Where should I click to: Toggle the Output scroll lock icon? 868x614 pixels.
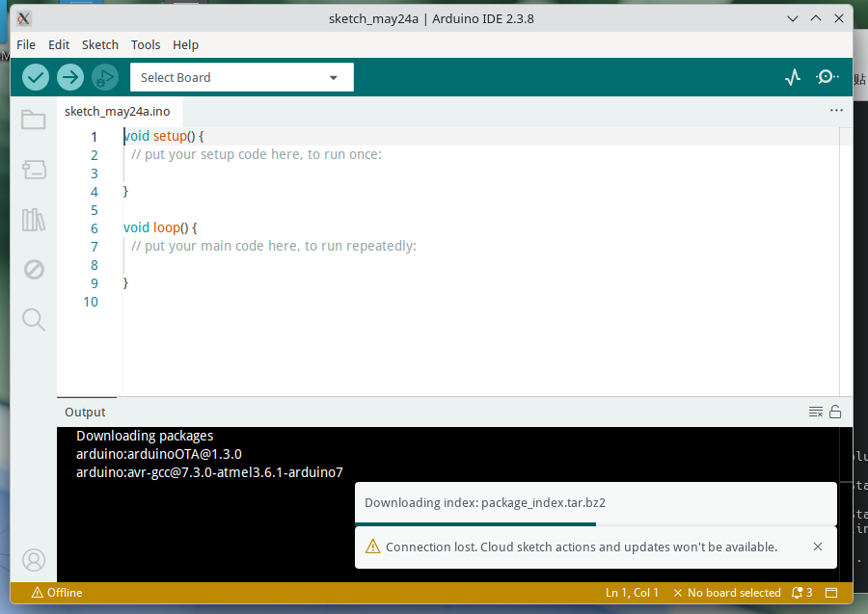[835, 413]
